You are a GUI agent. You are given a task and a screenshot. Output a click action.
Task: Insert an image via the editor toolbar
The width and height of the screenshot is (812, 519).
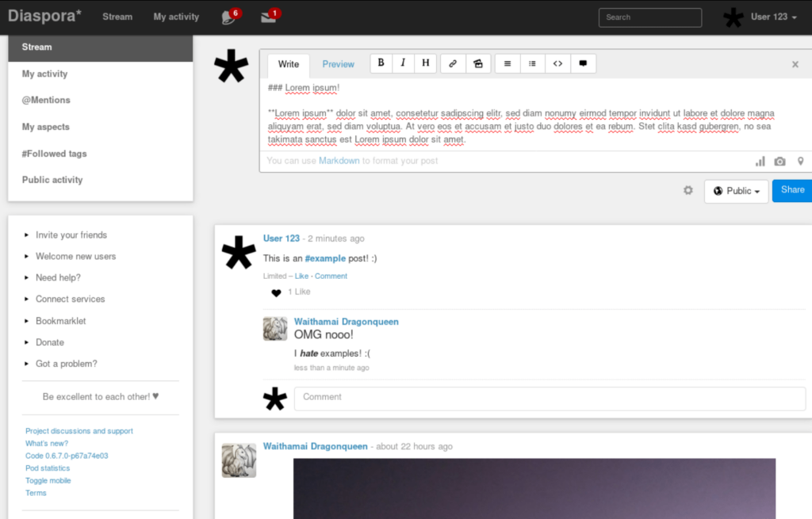coord(478,63)
